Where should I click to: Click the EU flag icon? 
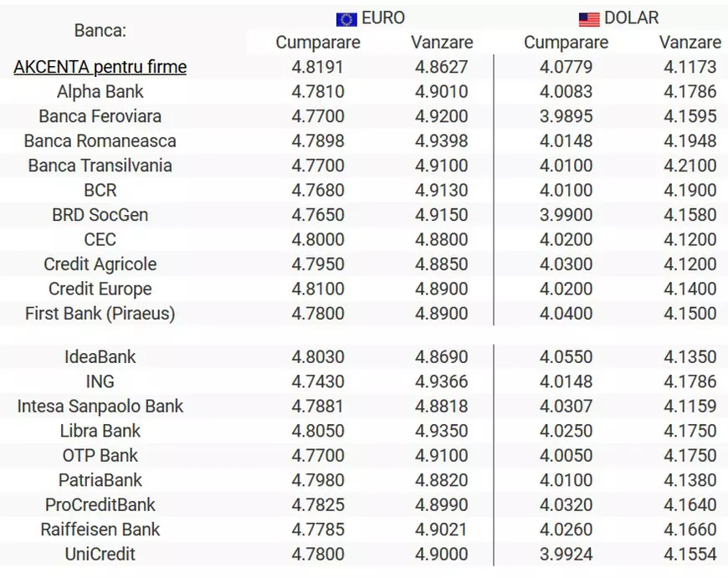[x=346, y=19]
